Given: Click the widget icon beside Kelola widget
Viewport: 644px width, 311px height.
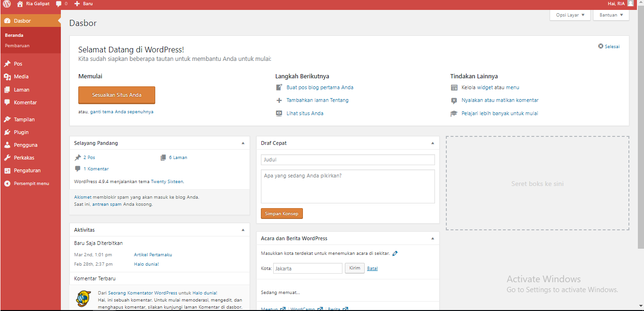Looking at the screenshot, I should coord(454,87).
